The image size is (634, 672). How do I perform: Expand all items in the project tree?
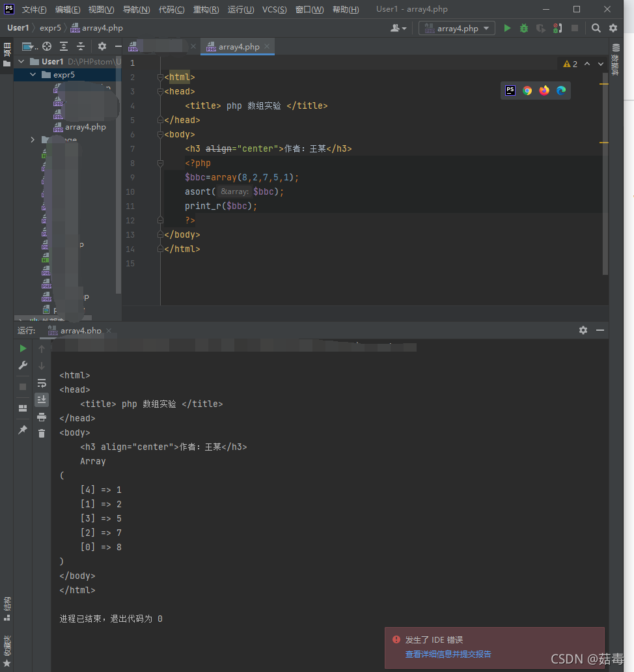click(x=64, y=46)
